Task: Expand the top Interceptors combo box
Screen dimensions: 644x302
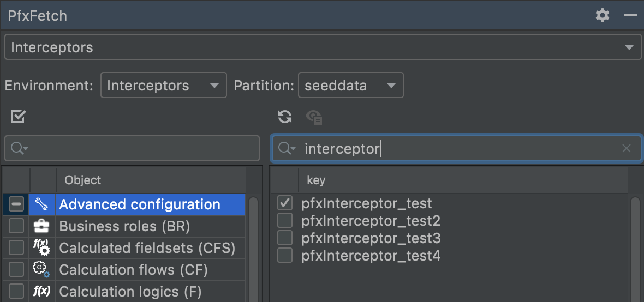Action: point(322,47)
